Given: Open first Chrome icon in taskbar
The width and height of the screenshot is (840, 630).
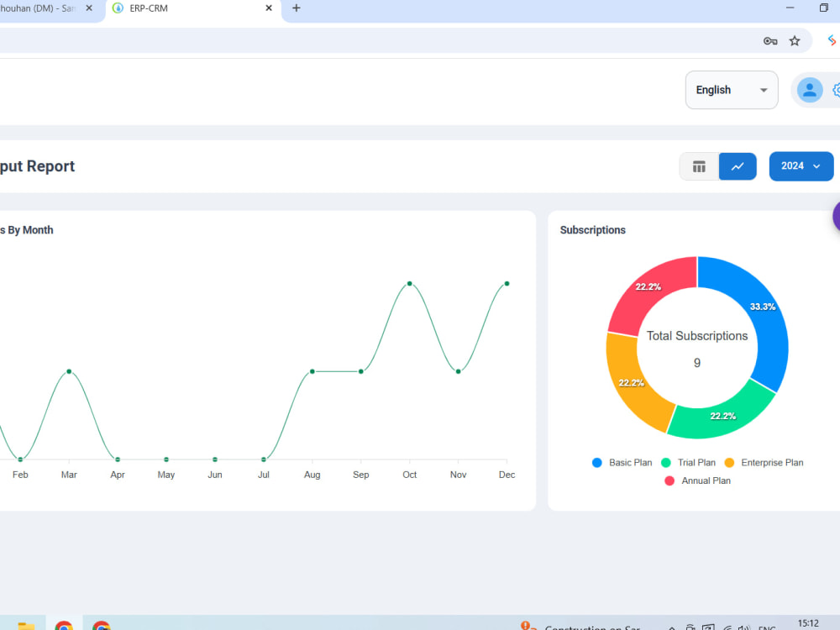Looking at the screenshot, I should coord(64,625).
